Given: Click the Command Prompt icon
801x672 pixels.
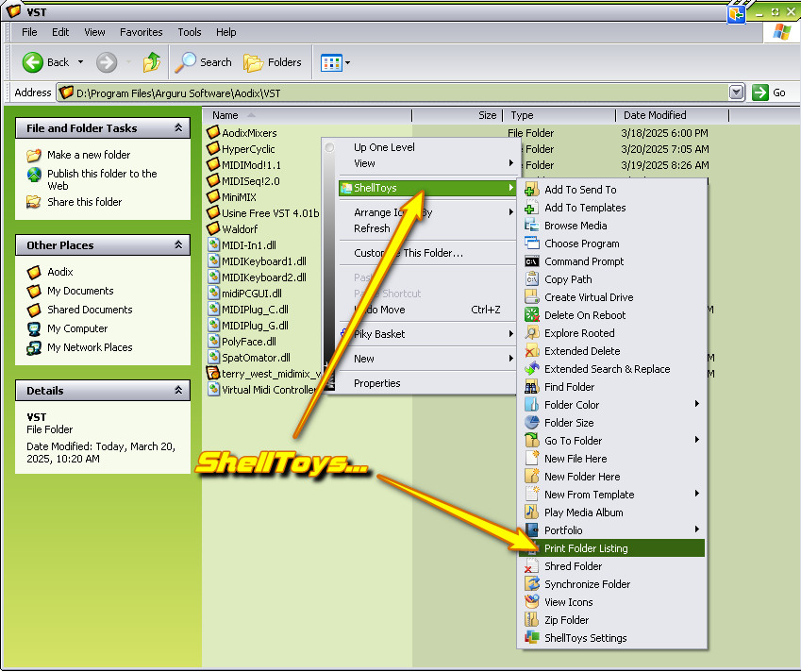Looking at the screenshot, I should pos(532,261).
